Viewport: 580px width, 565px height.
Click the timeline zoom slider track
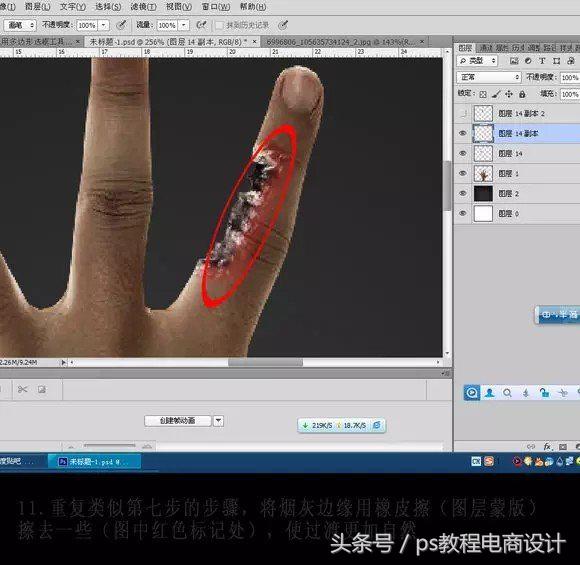click(109, 445)
